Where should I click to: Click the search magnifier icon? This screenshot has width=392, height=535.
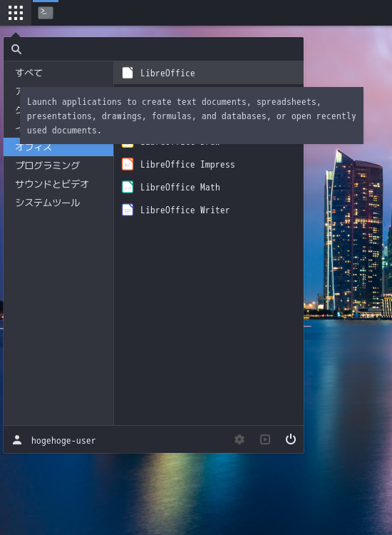point(16,49)
